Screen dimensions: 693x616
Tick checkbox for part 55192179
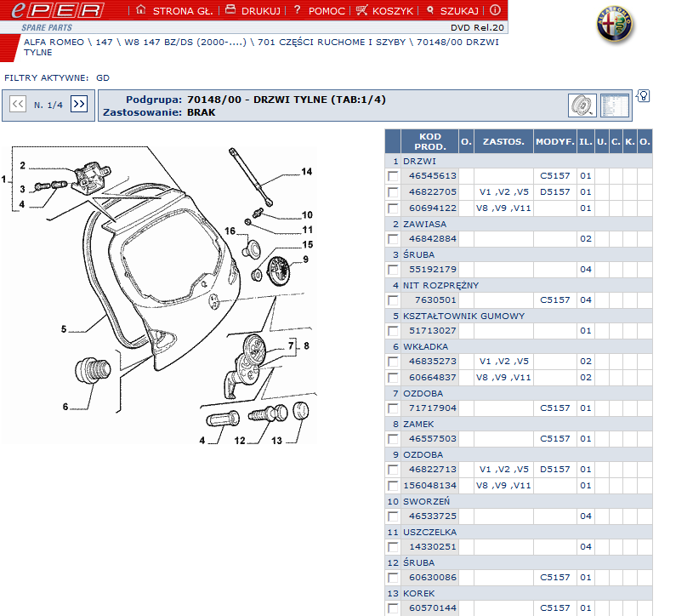coord(393,270)
